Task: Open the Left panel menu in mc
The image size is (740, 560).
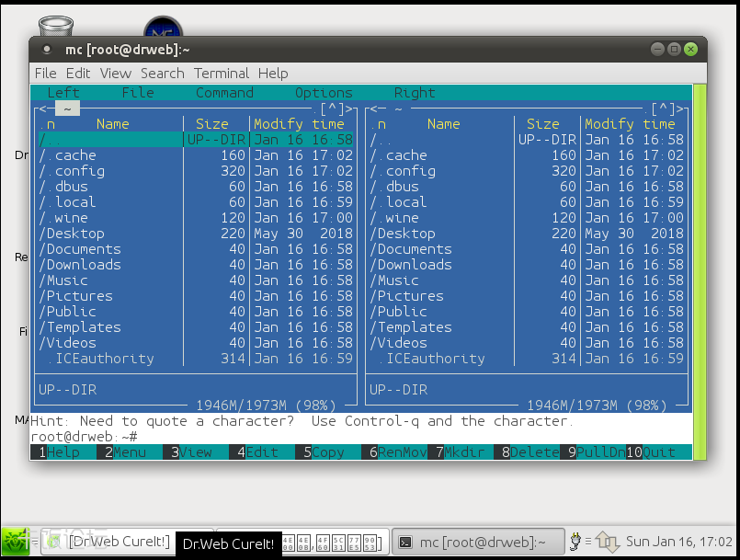Action: tap(63, 93)
